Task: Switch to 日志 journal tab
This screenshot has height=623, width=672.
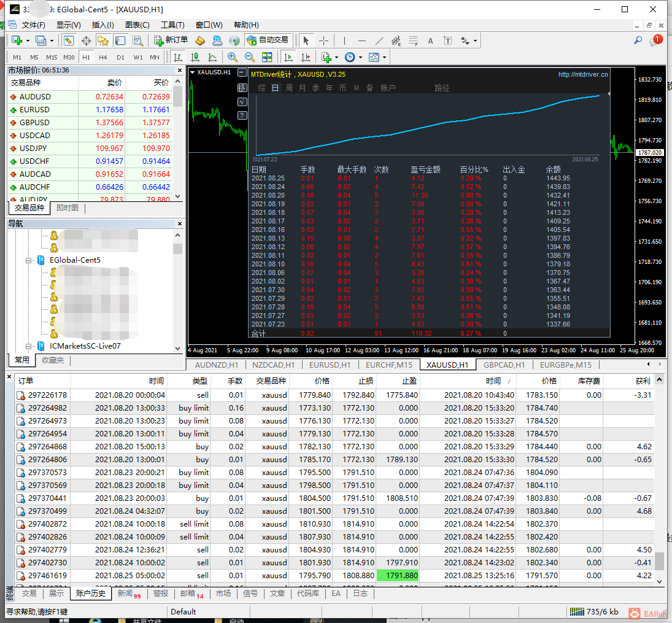Action: coord(360,594)
